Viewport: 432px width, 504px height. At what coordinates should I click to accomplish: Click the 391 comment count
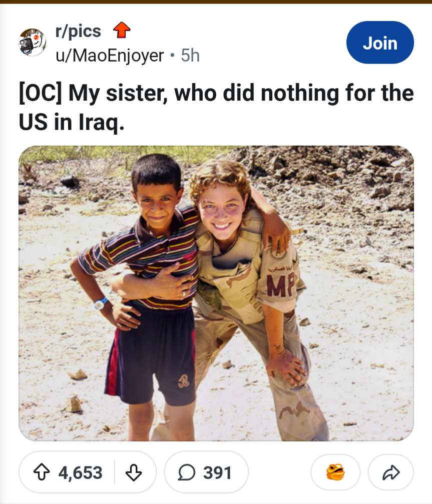[217, 472]
